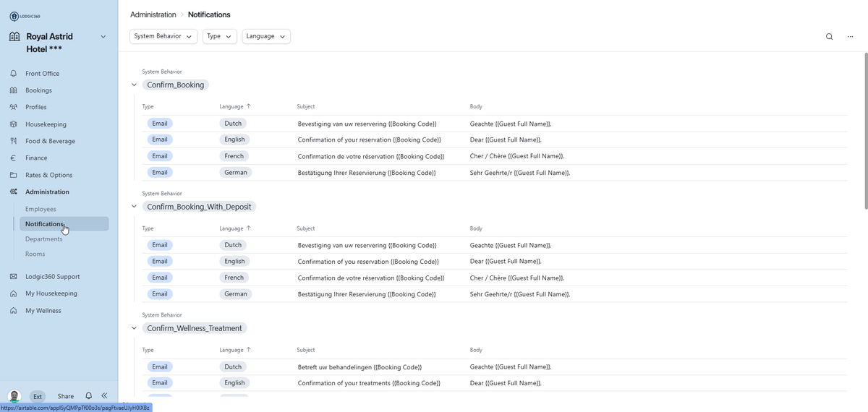This screenshot has height=412, width=868.
Task: Open Housekeeping section
Action: click(46, 124)
